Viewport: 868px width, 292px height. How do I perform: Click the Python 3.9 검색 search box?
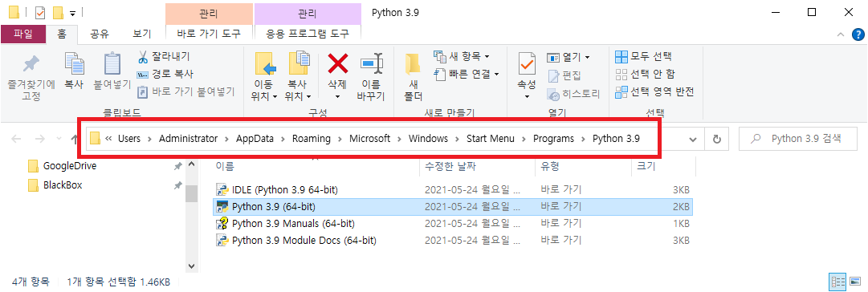[798, 140]
